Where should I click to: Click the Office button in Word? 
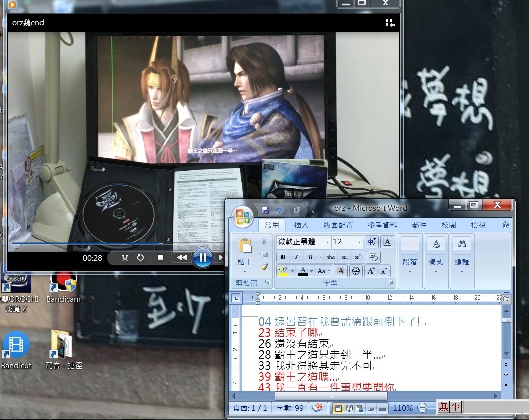(242, 215)
